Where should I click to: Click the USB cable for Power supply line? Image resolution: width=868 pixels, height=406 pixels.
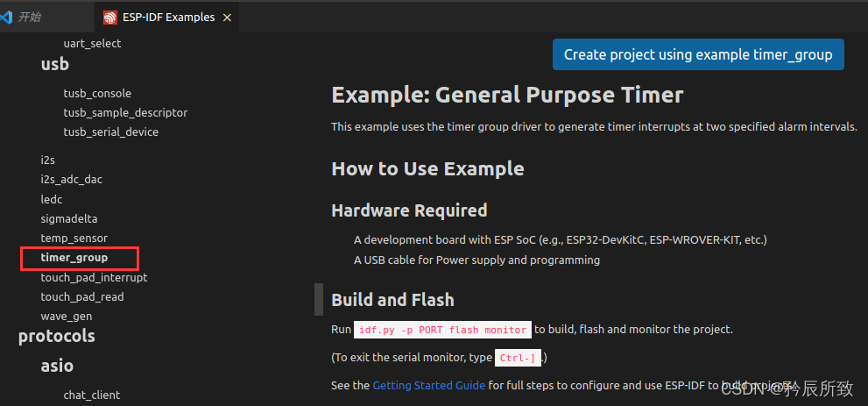pyautogui.click(x=476, y=260)
